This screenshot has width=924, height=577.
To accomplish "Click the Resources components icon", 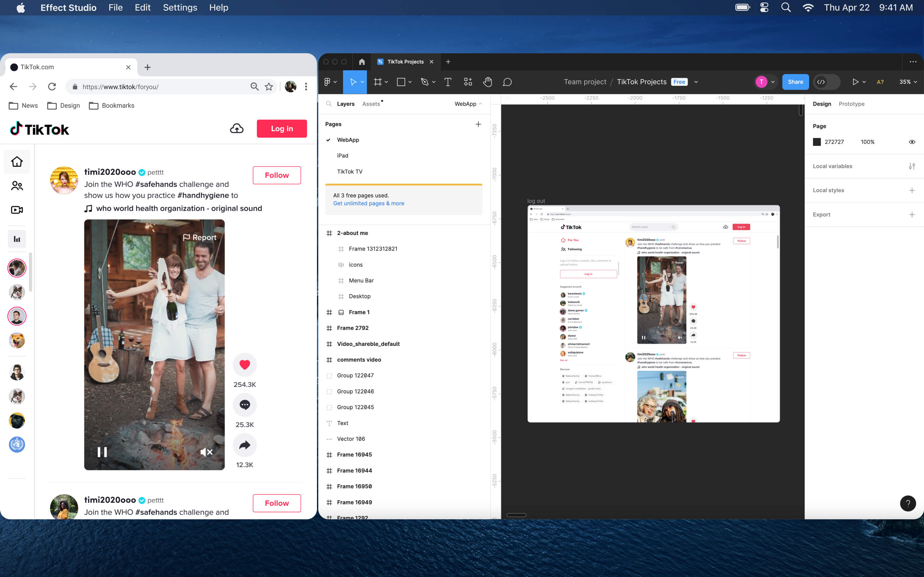I will click(468, 82).
